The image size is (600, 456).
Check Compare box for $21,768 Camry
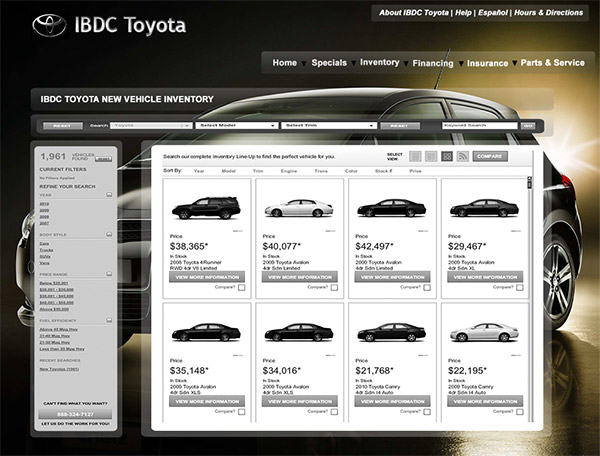pyautogui.click(x=427, y=412)
